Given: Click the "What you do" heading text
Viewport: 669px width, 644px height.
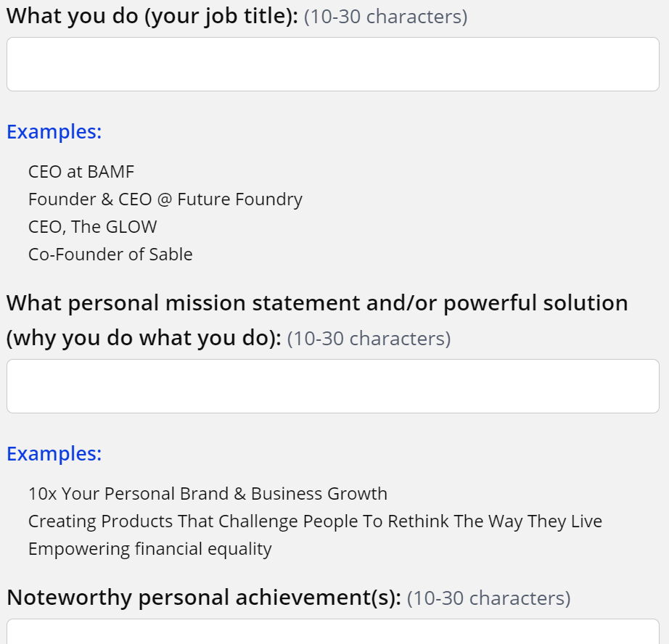Looking at the screenshot, I should pos(73,16).
